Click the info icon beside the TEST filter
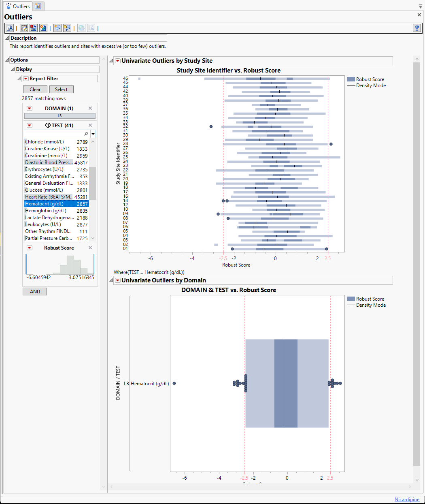Image resolution: width=425 pixels, height=504 pixels. click(49, 125)
